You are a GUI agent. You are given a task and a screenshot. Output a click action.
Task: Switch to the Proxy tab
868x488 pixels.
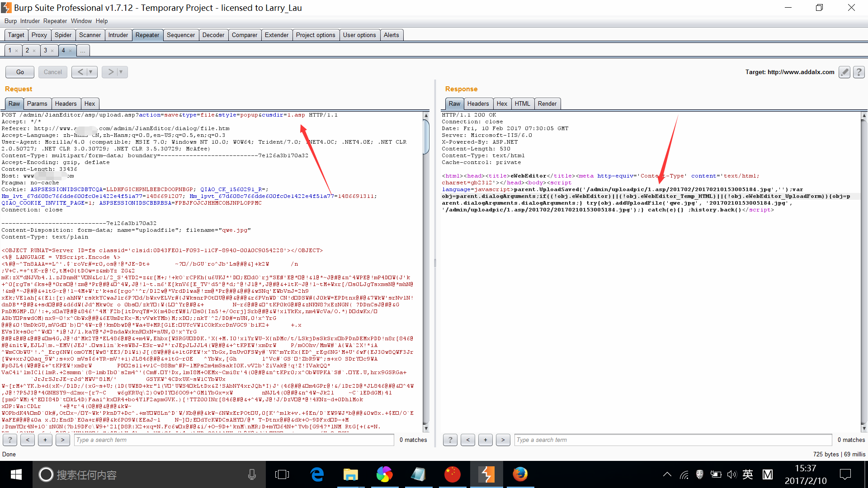pos(39,35)
